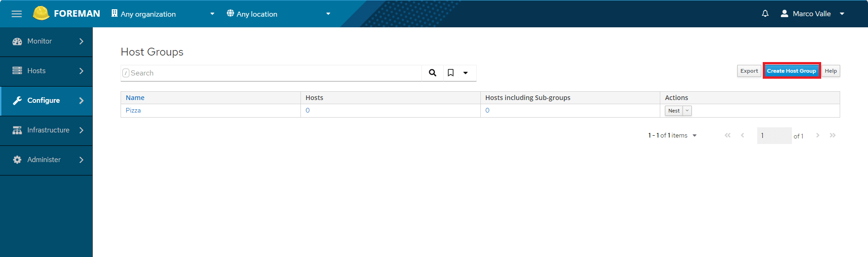Viewport: 868px width, 257px height.
Task: Click the Host Groups page title
Action: coord(152,52)
